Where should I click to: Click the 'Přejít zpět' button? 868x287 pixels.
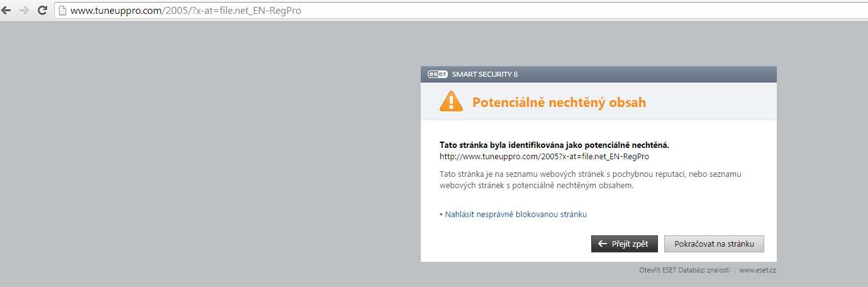[x=624, y=244]
